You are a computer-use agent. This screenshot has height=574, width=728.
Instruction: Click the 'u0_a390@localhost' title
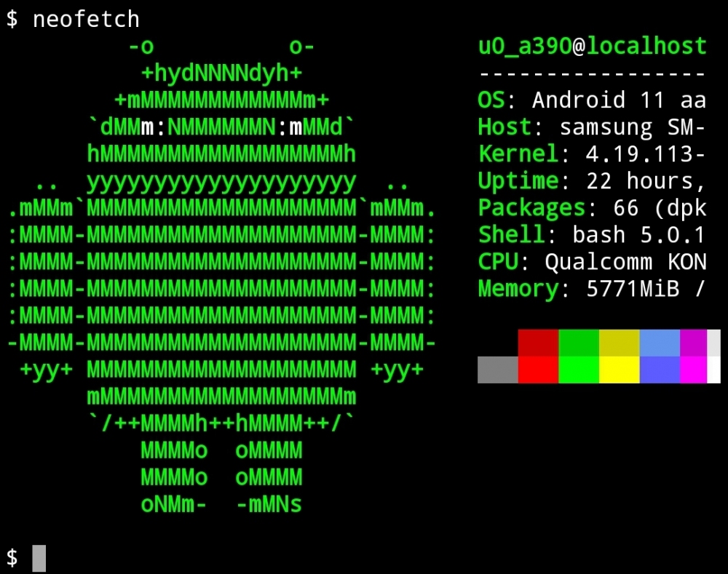point(593,47)
